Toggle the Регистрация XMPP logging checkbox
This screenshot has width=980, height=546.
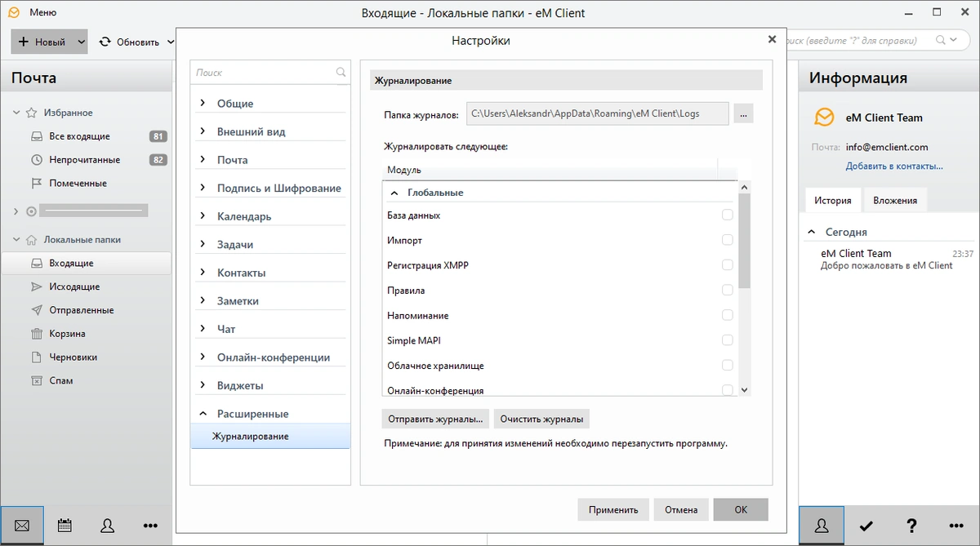[727, 265]
